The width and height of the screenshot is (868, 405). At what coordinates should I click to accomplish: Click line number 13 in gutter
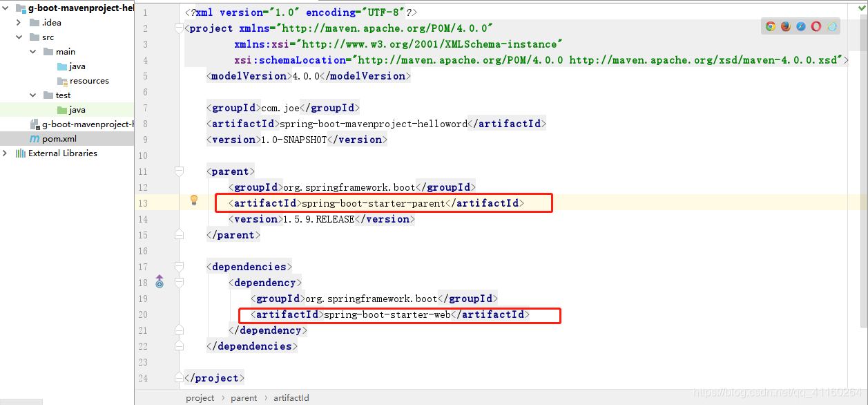(x=142, y=203)
